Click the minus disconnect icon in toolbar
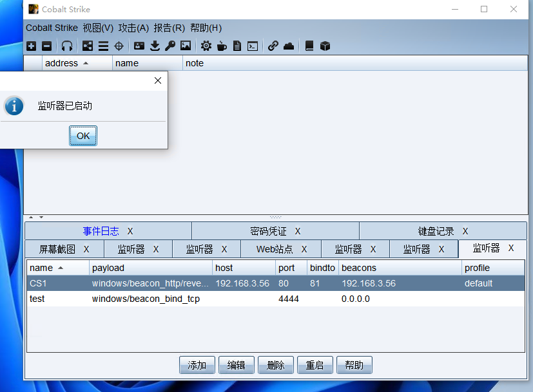 click(x=46, y=46)
